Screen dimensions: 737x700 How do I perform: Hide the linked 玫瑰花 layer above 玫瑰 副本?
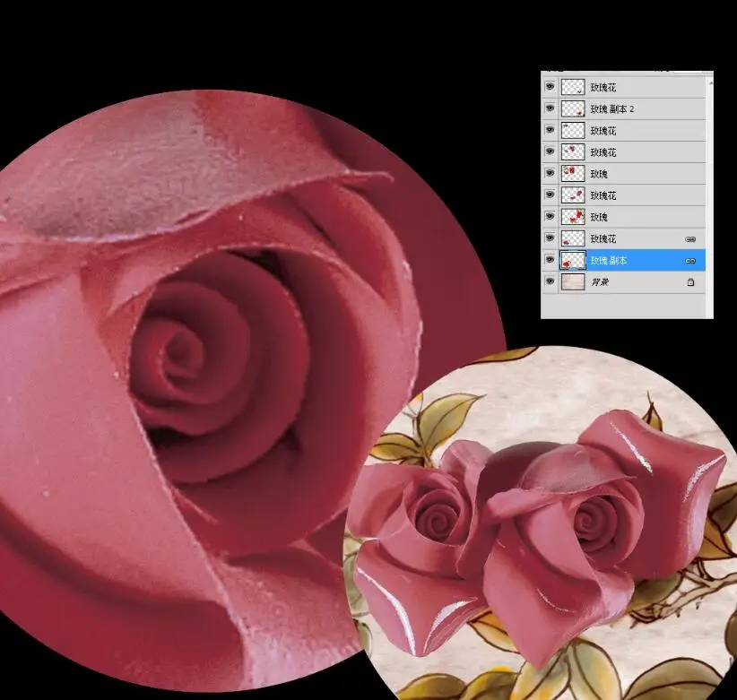tap(550, 238)
